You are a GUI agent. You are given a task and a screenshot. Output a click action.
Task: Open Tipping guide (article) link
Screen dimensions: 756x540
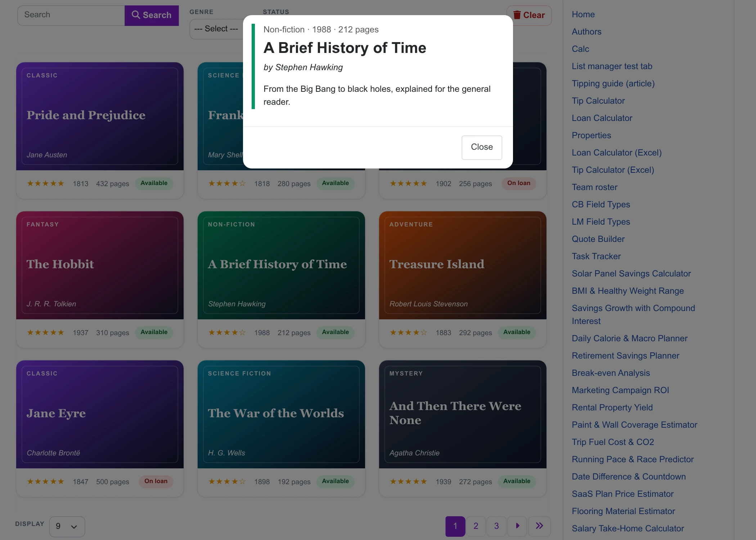pos(613,84)
